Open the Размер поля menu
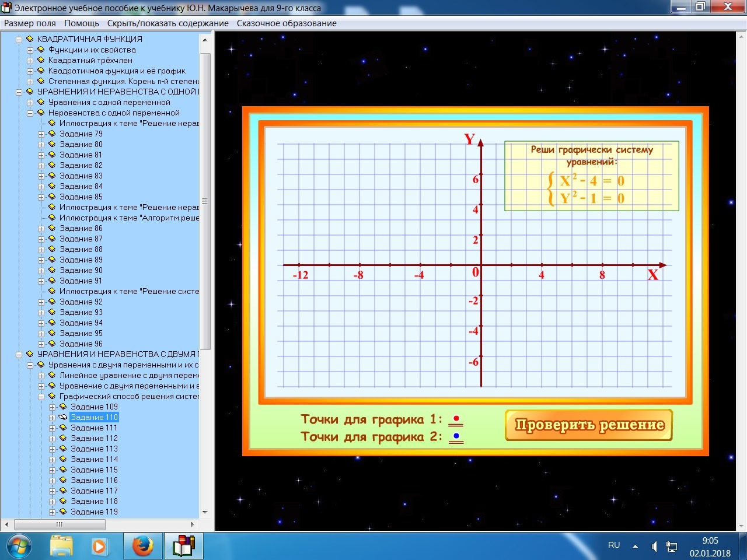The image size is (747, 560). [30, 23]
